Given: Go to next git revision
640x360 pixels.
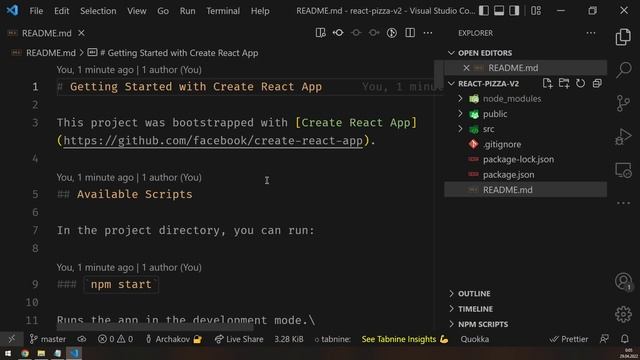Looking at the screenshot, I should click(x=374, y=33).
